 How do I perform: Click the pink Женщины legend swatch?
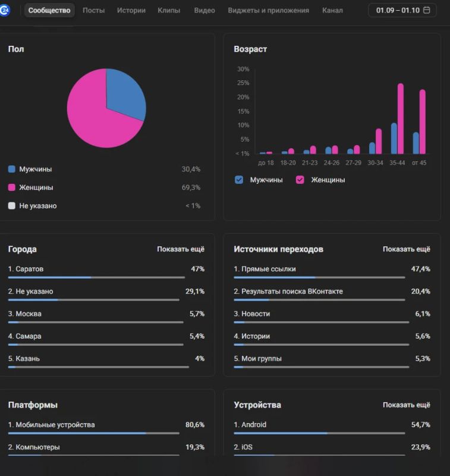[x=11, y=187]
